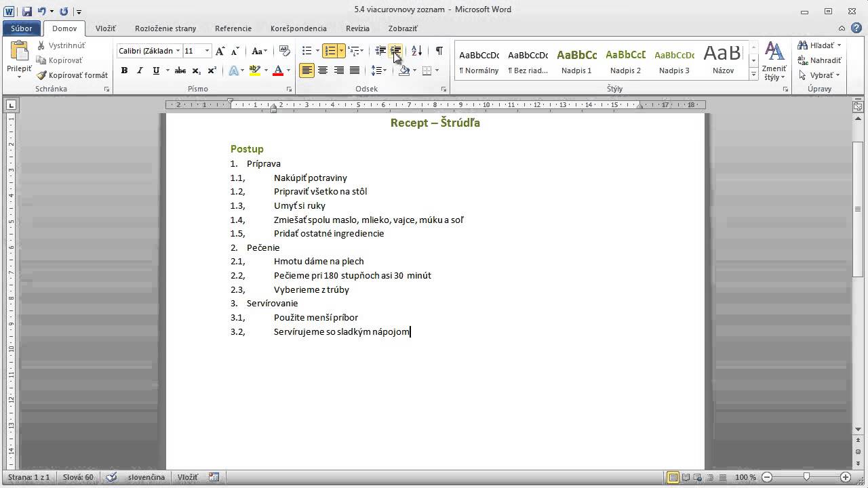
Task: Click the Vystrihnúť scissors icon
Action: [41, 45]
